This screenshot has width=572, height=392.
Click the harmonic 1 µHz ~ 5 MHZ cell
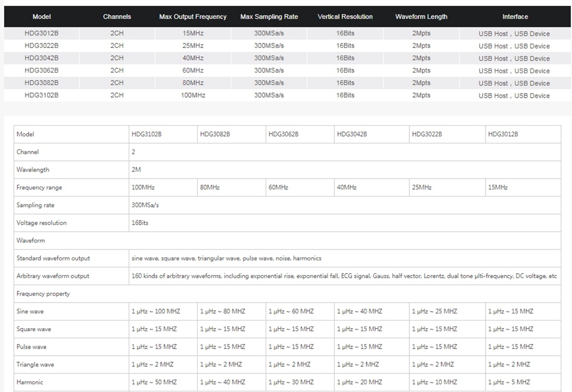[509, 382]
